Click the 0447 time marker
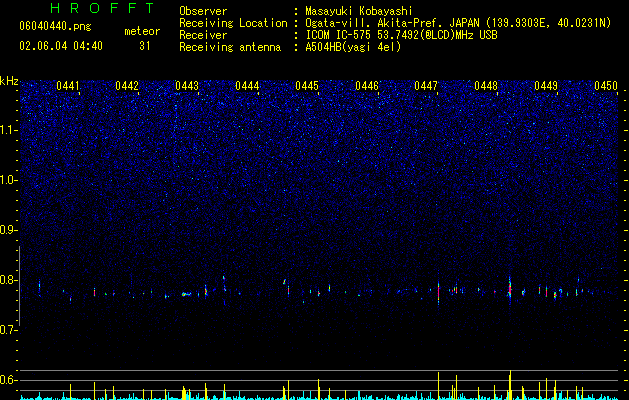This screenshot has width=629, height=400. (426, 86)
